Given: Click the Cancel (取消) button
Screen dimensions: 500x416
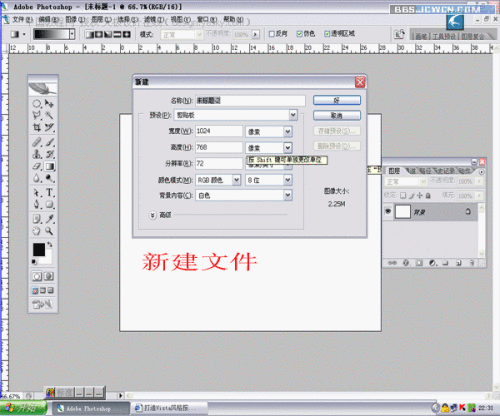Looking at the screenshot, I should coord(337,115).
